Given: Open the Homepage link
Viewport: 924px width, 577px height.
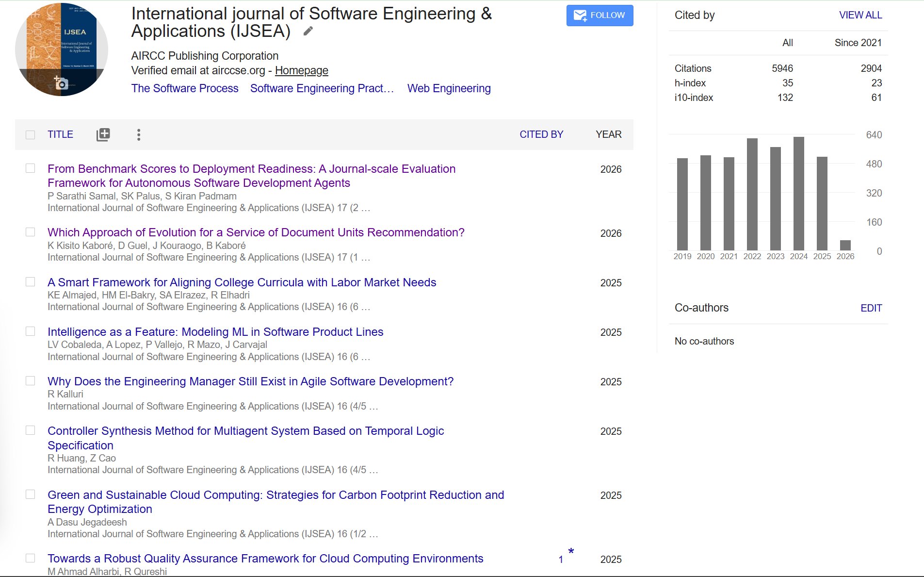Looking at the screenshot, I should click(x=301, y=71).
